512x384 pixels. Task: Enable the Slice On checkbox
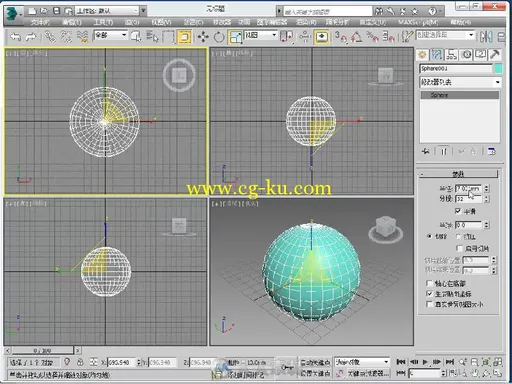pos(459,248)
